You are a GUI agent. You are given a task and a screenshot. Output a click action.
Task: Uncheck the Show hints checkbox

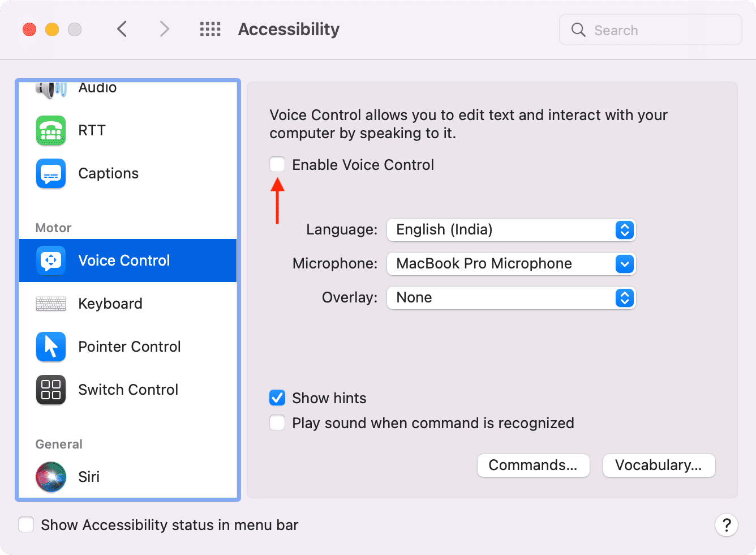tap(277, 398)
